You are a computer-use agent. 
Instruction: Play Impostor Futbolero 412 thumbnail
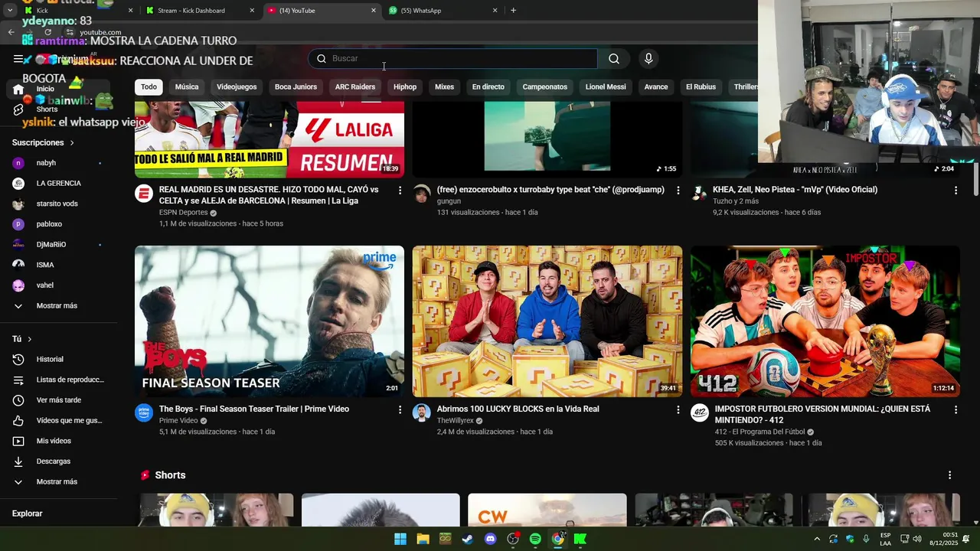825,321
